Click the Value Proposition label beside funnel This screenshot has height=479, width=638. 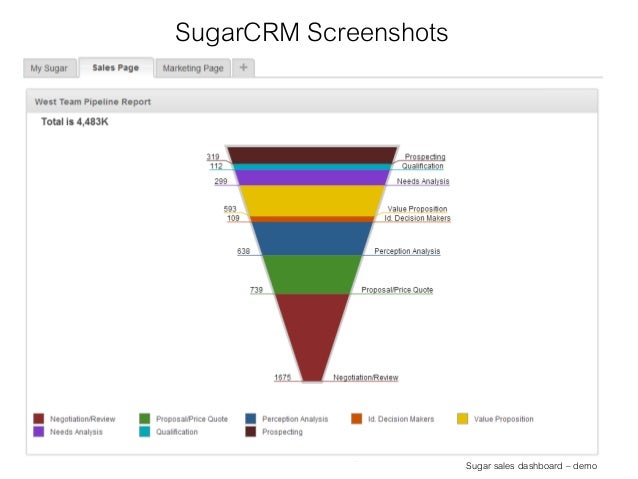click(417, 209)
